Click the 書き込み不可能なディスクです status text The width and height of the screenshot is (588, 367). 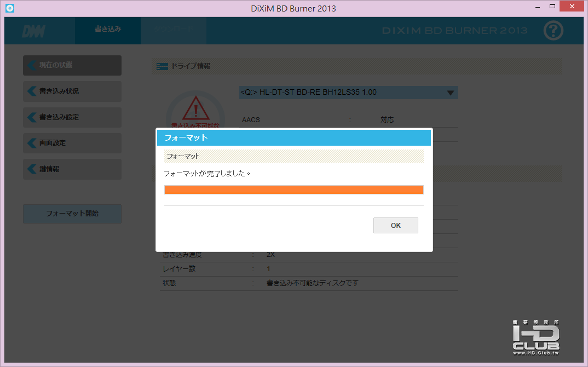313,283
